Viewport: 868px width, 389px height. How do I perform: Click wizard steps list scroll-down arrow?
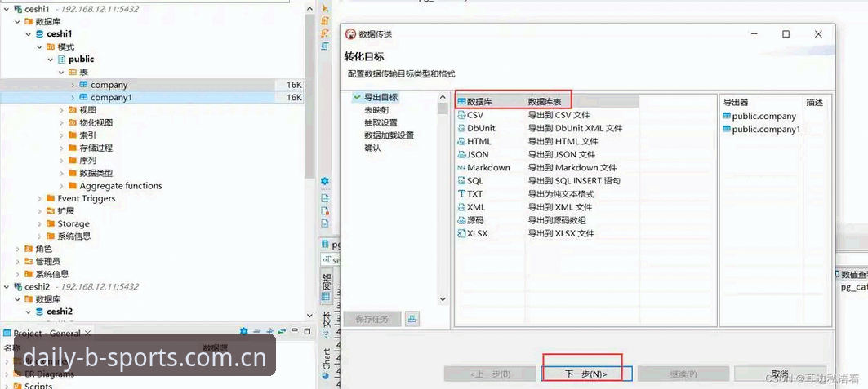443,299
